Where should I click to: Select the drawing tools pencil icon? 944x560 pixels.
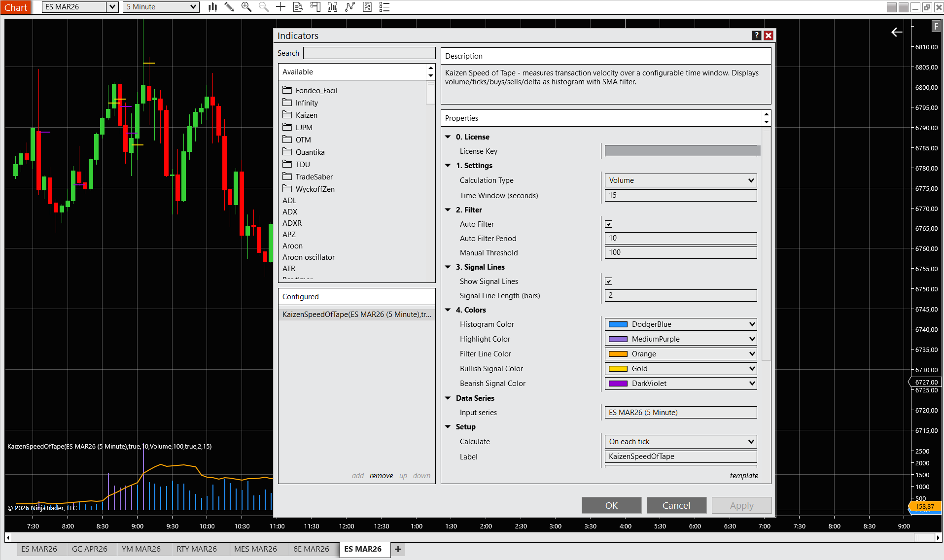pos(229,7)
